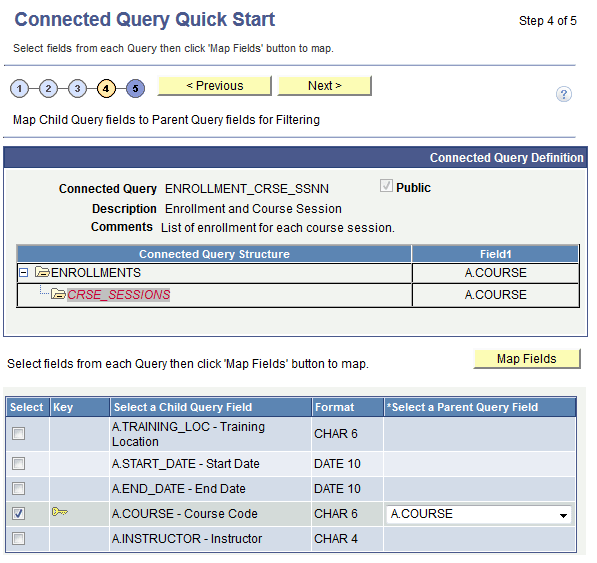Collapse the ENROLLMENTS tree node
This screenshot has height=563, width=597.
pos(24,273)
